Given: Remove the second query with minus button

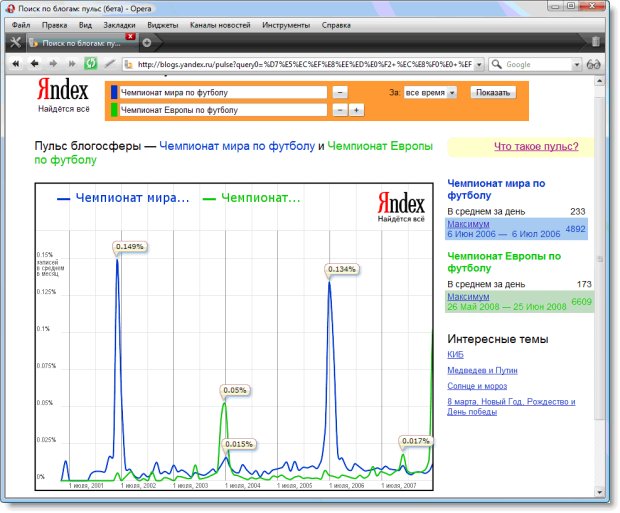Looking at the screenshot, I should tap(340, 110).
